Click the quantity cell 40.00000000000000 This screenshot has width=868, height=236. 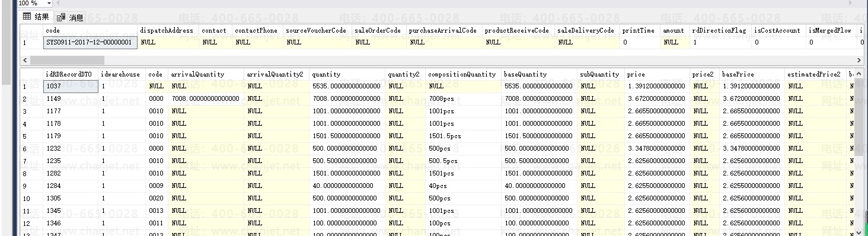pyautogui.click(x=347, y=186)
